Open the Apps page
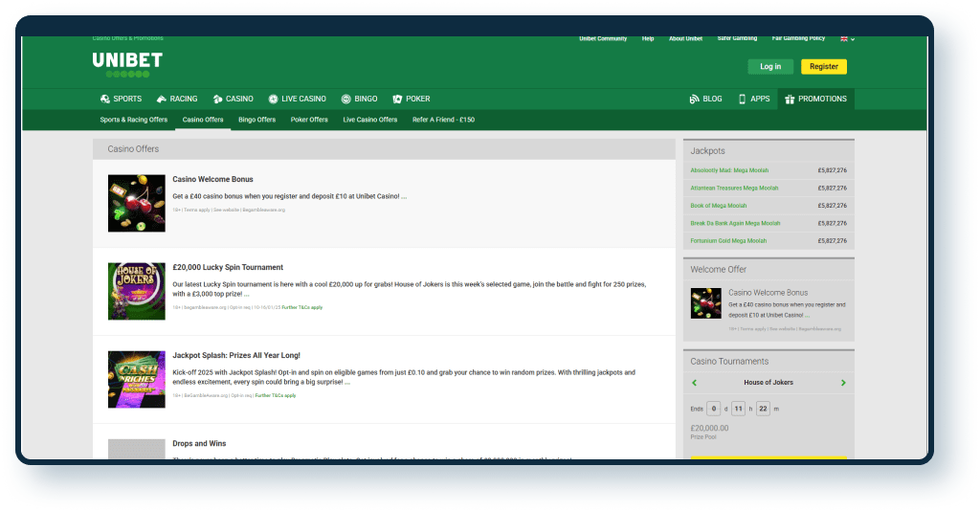Image resolution: width=980 pixels, height=511 pixels. (754, 99)
